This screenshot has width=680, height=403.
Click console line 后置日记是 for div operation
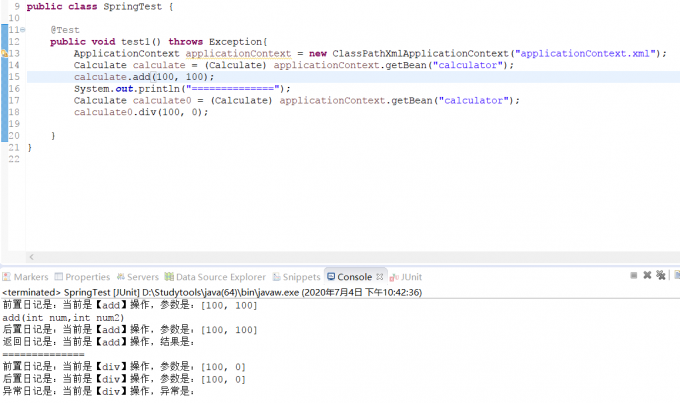click(124, 379)
